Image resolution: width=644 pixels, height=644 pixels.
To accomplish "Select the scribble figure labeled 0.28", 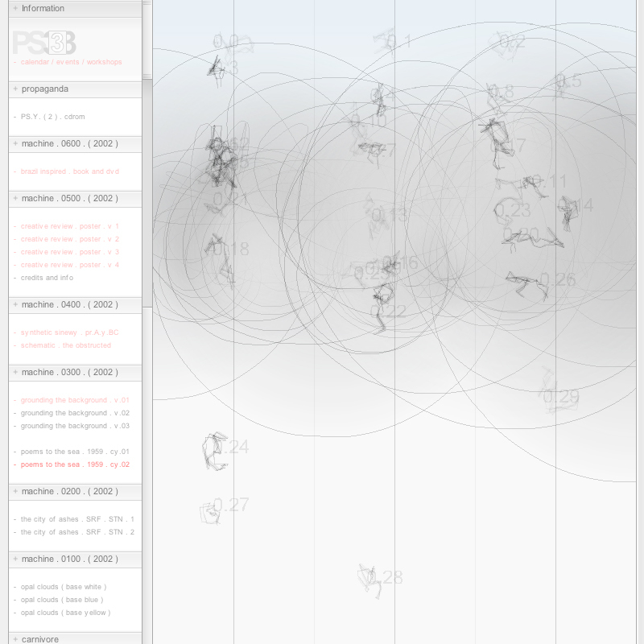I will [x=369, y=579].
